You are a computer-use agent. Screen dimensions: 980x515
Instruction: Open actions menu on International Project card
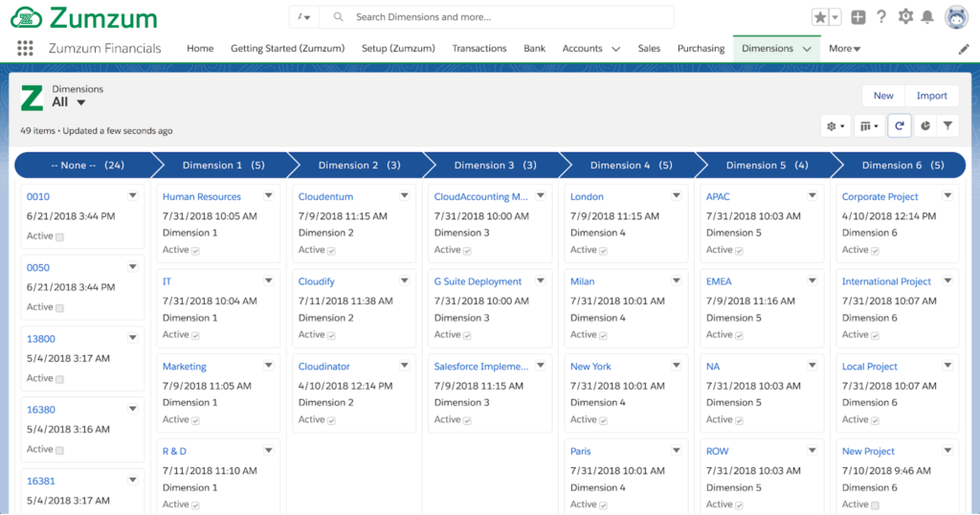coord(948,280)
